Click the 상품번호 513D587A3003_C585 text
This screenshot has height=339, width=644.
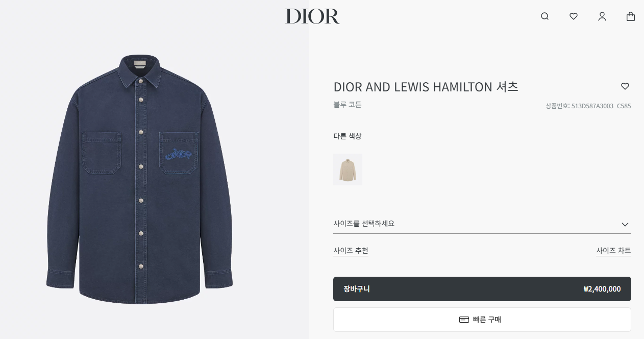point(588,106)
